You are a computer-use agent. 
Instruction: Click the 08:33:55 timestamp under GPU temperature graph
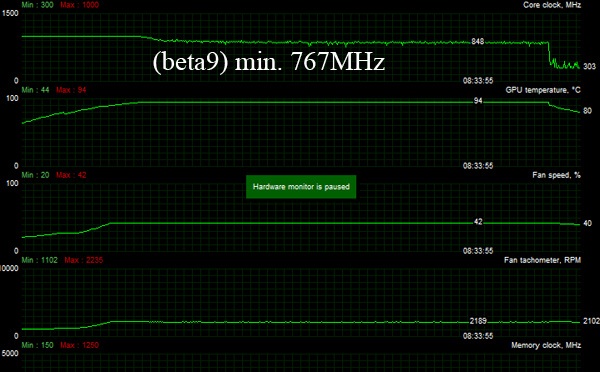coord(478,166)
